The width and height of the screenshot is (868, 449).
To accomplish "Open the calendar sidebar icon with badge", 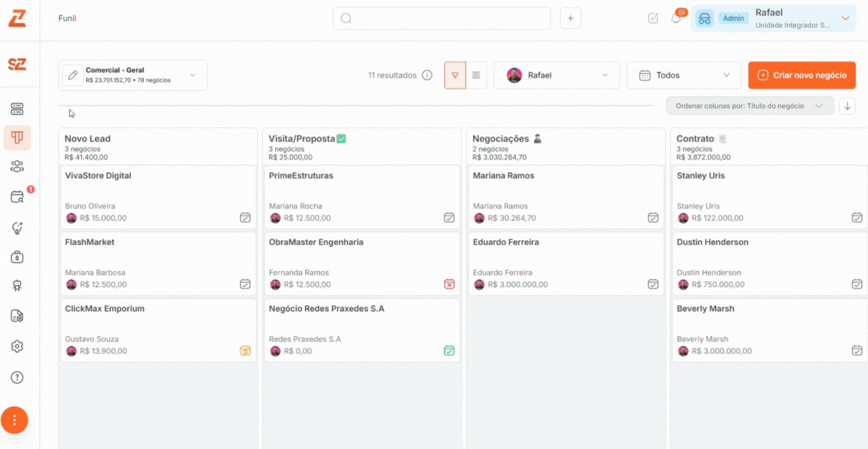I will [17, 197].
